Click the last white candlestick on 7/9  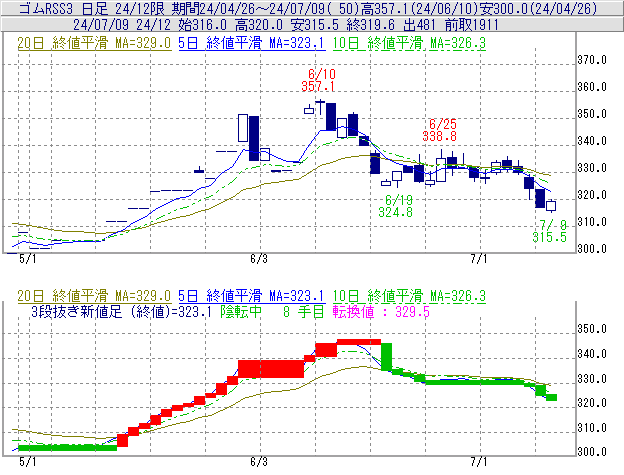pos(551,205)
